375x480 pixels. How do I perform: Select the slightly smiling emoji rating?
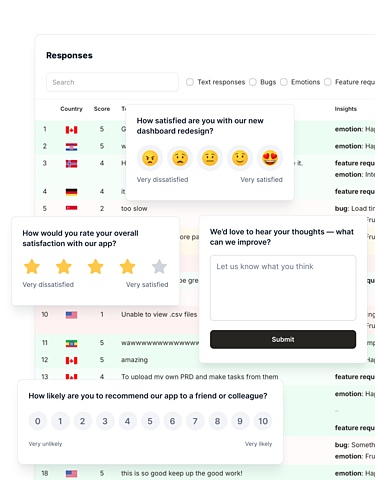point(240,158)
